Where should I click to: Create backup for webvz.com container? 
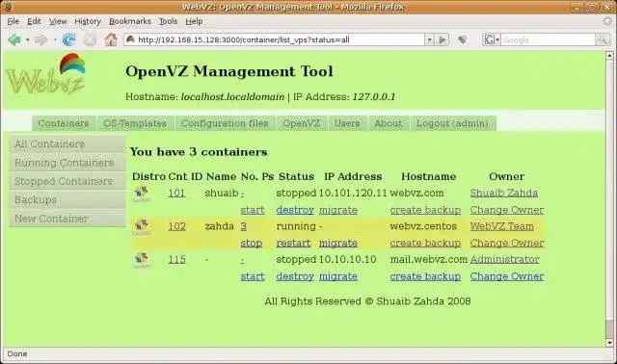(x=425, y=210)
